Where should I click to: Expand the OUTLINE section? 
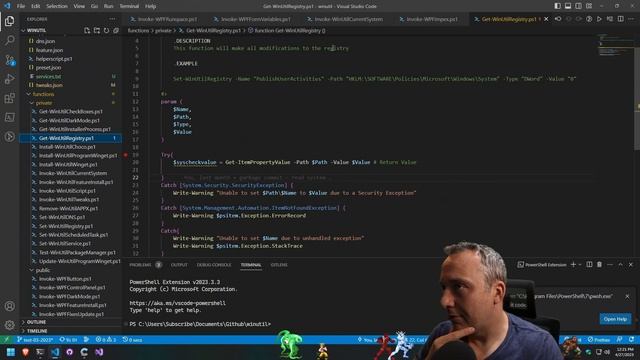coord(36,322)
